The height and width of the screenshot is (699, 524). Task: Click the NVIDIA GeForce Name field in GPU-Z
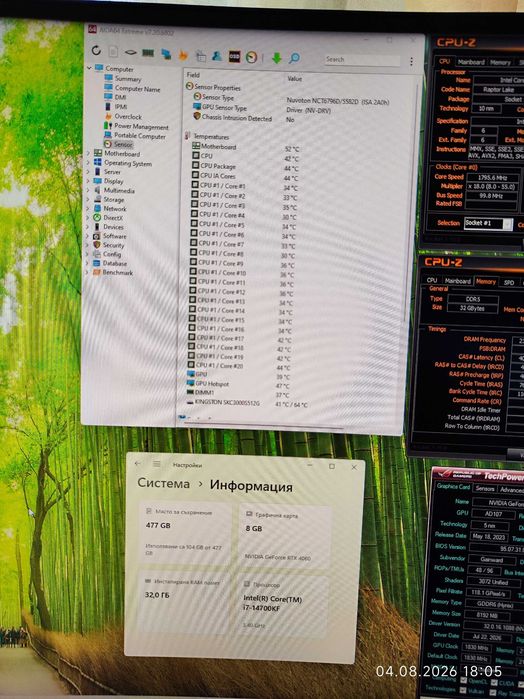pyautogui.click(x=498, y=503)
